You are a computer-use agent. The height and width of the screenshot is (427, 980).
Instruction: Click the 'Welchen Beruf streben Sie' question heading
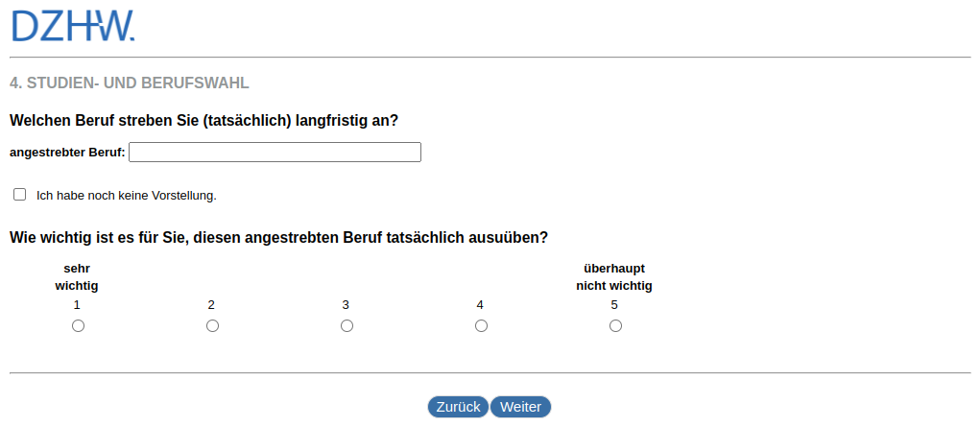click(x=203, y=121)
